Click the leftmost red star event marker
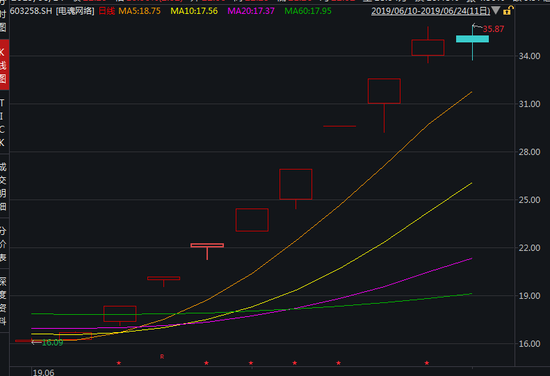 point(119,363)
